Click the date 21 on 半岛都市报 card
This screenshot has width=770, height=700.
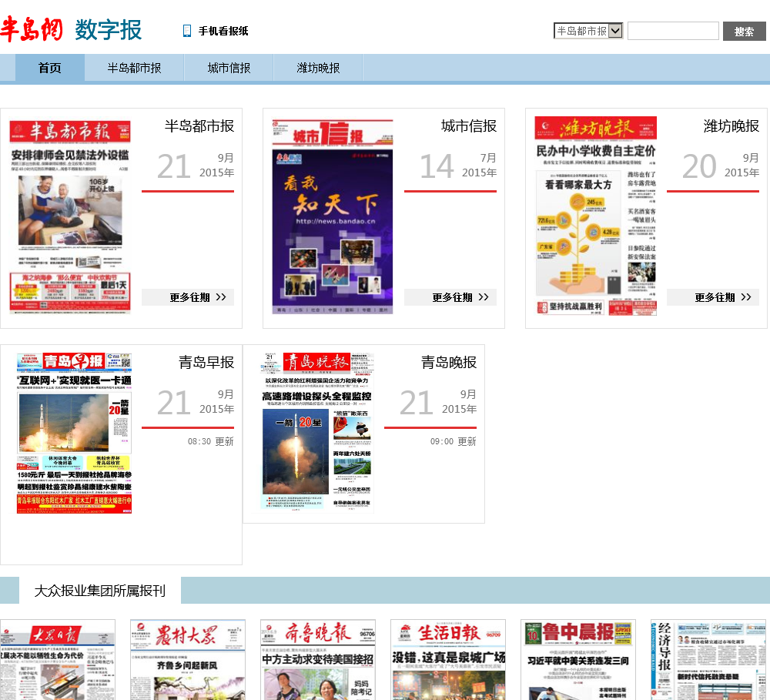[174, 166]
